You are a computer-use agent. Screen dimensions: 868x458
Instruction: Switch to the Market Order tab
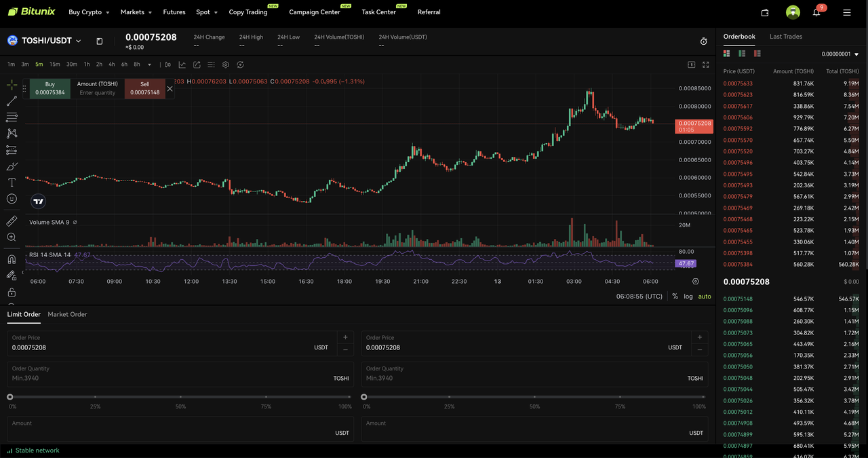click(67, 314)
